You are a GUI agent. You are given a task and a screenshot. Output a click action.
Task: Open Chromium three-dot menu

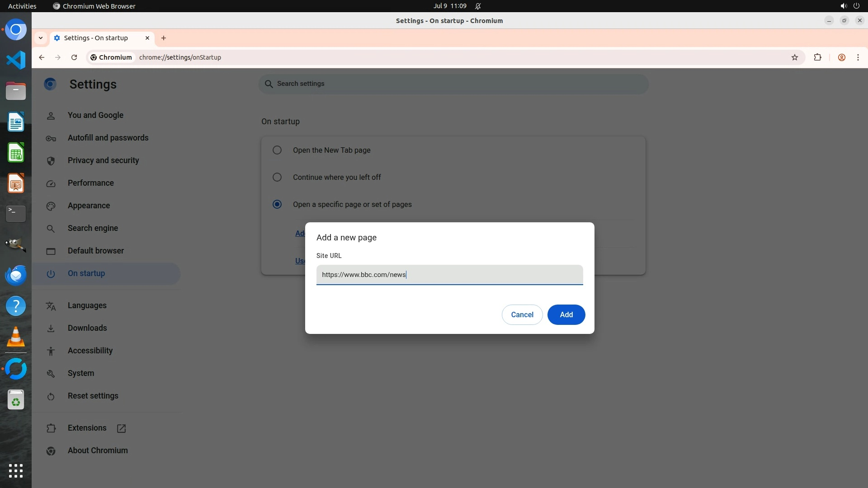click(x=858, y=57)
